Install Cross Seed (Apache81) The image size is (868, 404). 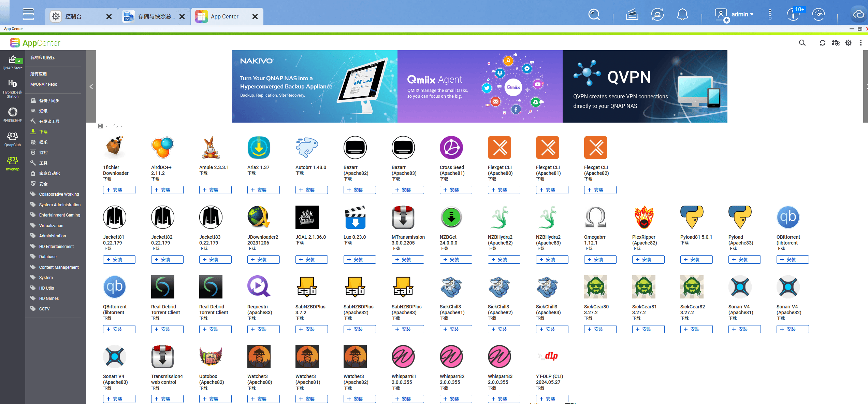click(x=456, y=190)
